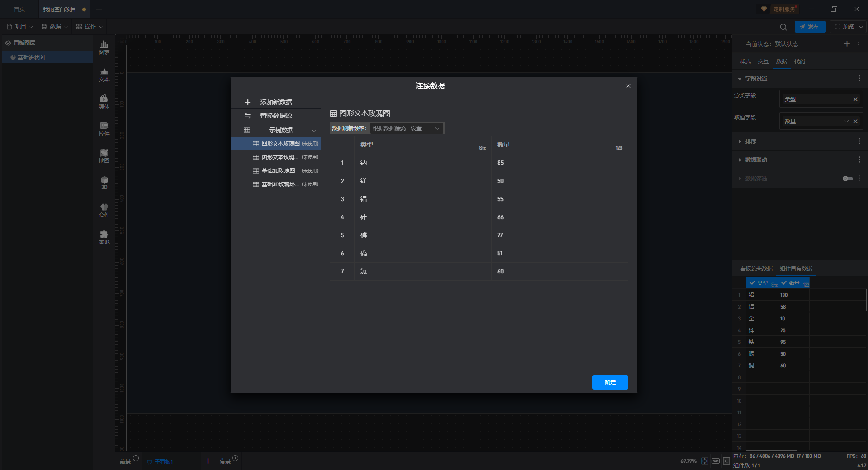This screenshot has width=868, height=470.
Task: Open the 项目 menu
Action: point(20,27)
